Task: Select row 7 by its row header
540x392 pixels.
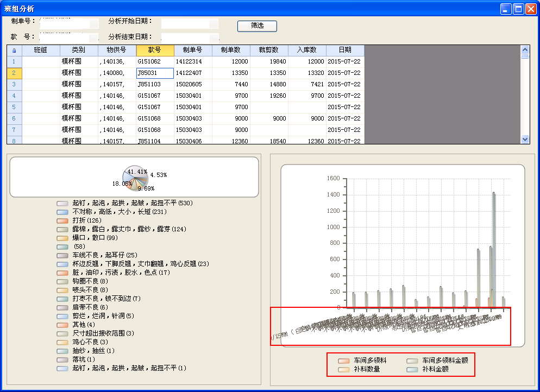Action: pos(14,130)
